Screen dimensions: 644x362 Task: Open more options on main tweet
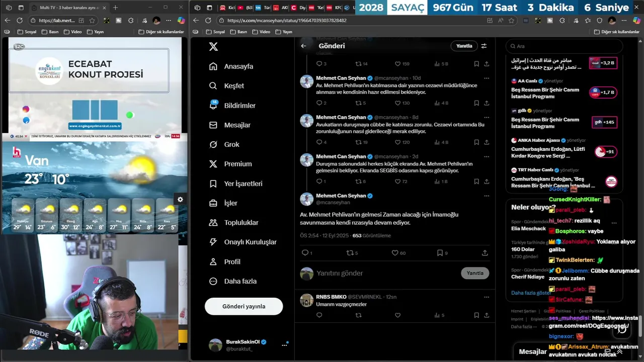487,196
